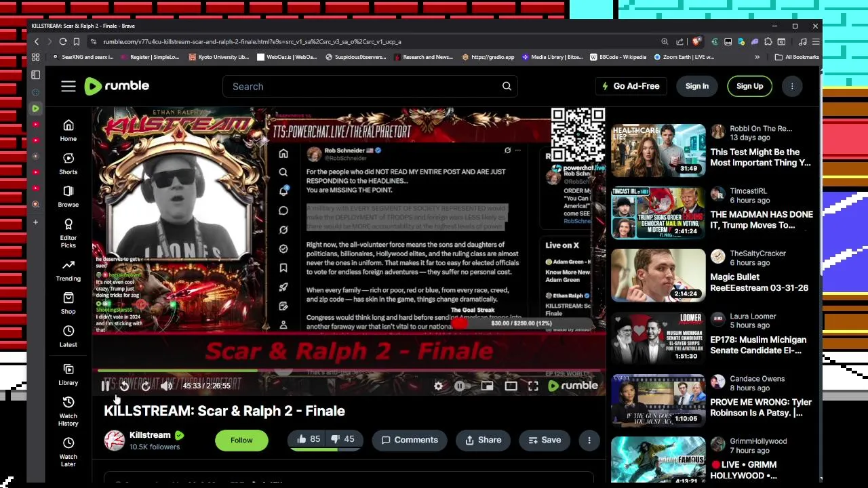The image size is (868, 488).
Task: Open the 'BBCode - Wikipedia' bookmark
Action: point(618,57)
